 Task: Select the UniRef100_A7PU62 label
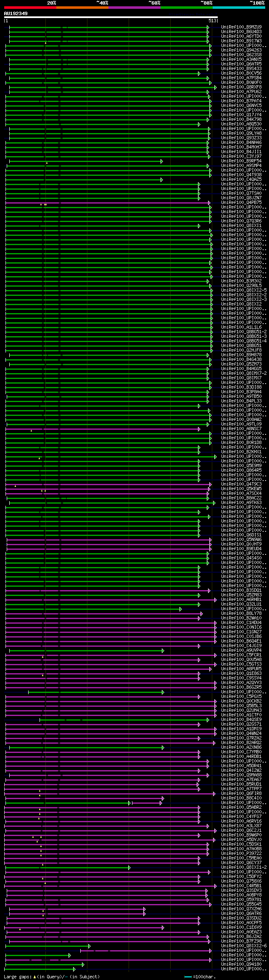[x=241, y=92]
